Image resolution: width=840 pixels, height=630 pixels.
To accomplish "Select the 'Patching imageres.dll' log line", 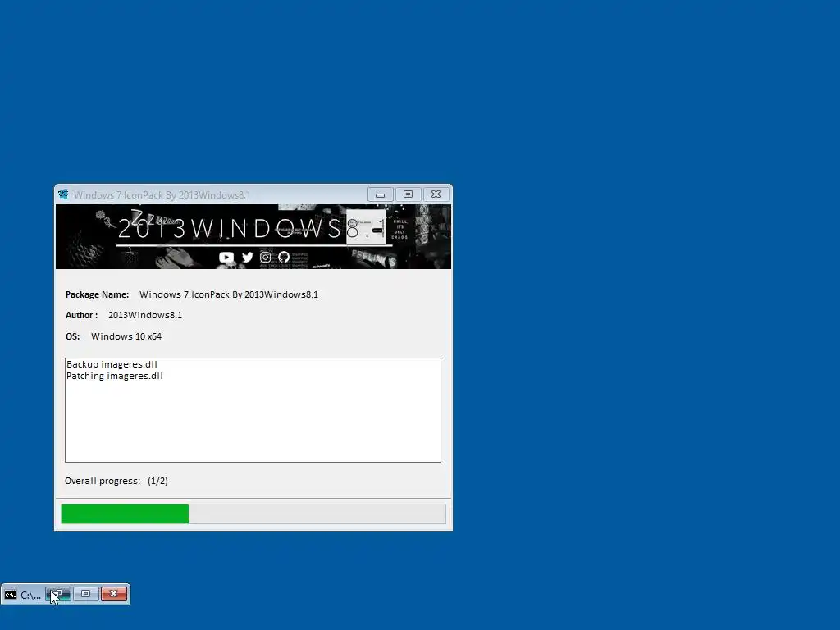I will 115,376.
